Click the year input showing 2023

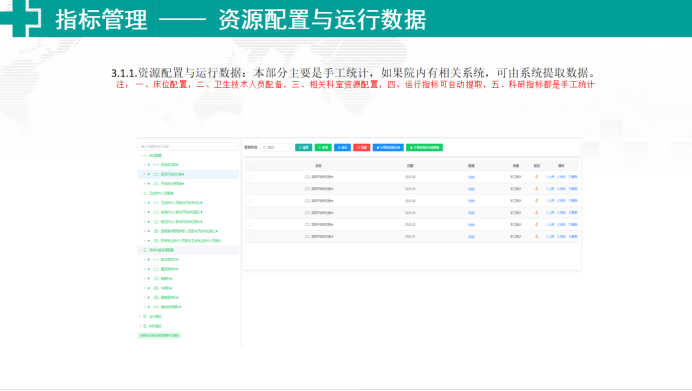tap(276, 147)
